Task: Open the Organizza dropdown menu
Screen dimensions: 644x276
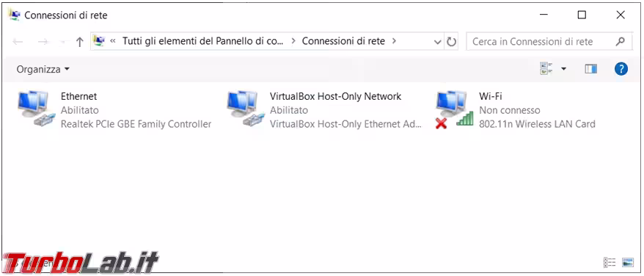Action: 43,69
